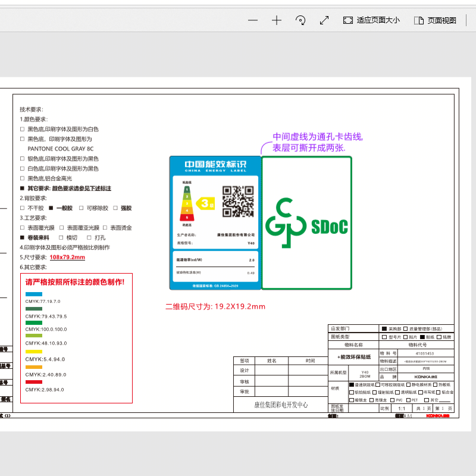
Task: Click the GB 24850-2020 standard text
Action: point(226,286)
